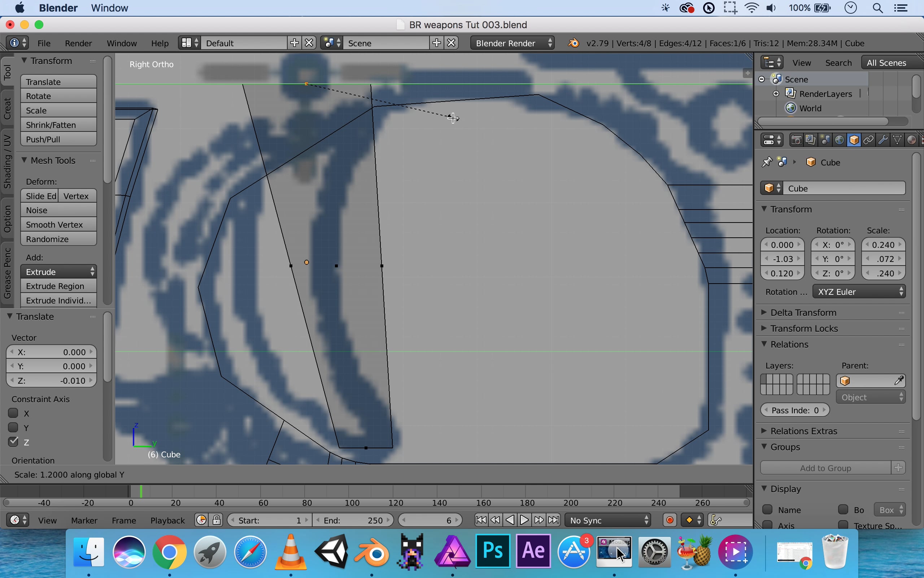Open the Modifiers wrench tab

(x=883, y=140)
